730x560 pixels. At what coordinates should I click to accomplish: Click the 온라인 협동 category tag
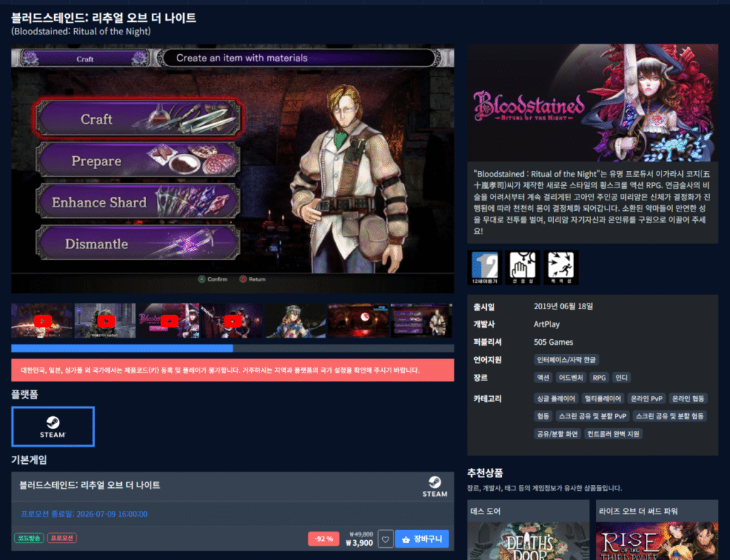pyautogui.click(x=688, y=398)
